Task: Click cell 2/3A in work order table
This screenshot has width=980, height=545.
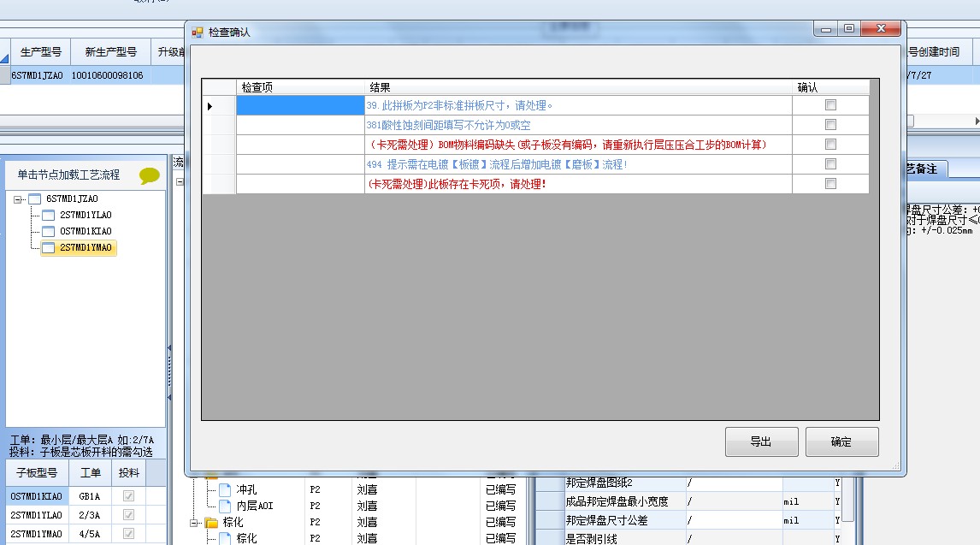Action: pyautogui.click(x=90, y=515)
